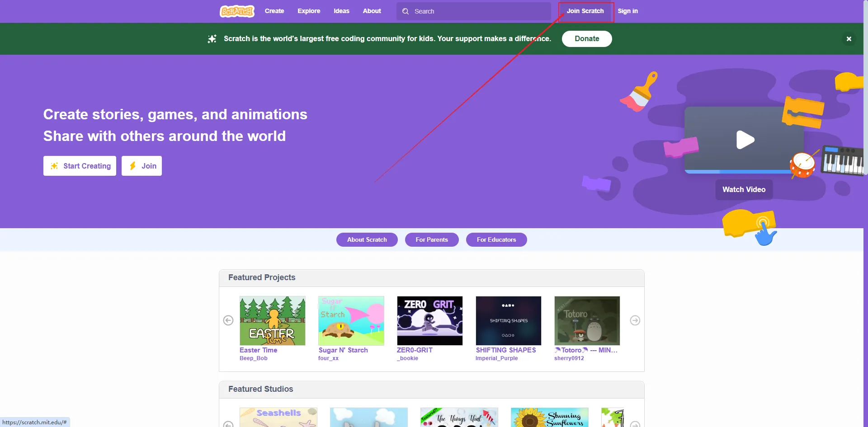The image size is (868, 427).
Task: Click the sparkle icon in the donation banner
Action: click(x=212, y=39)
